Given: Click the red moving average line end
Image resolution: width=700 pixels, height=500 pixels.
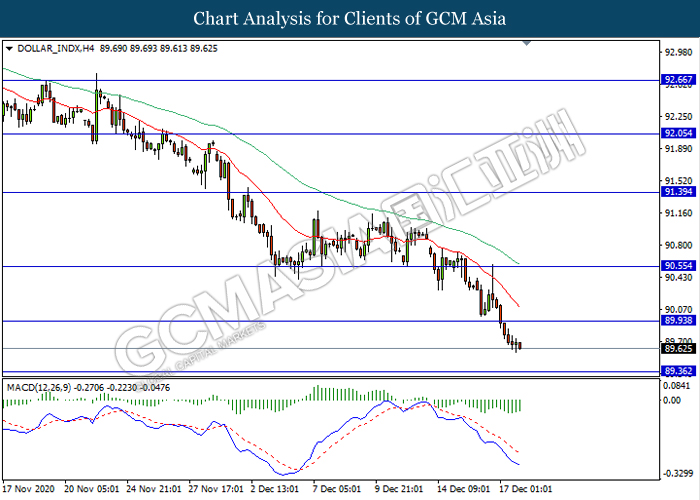Looking at the screenshot, I should coord(518,306).
